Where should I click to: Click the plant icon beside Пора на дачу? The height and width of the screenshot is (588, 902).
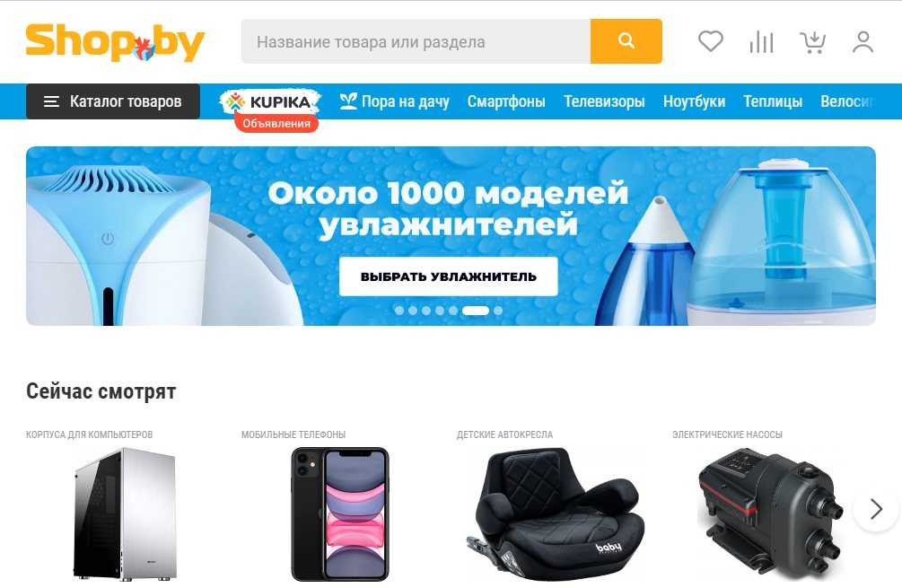point(347,101)
